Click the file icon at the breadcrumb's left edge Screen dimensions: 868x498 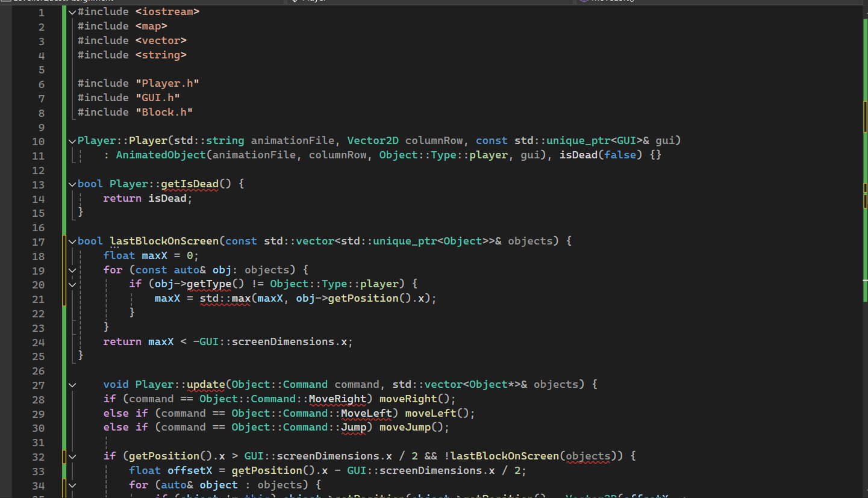(5, 1)
